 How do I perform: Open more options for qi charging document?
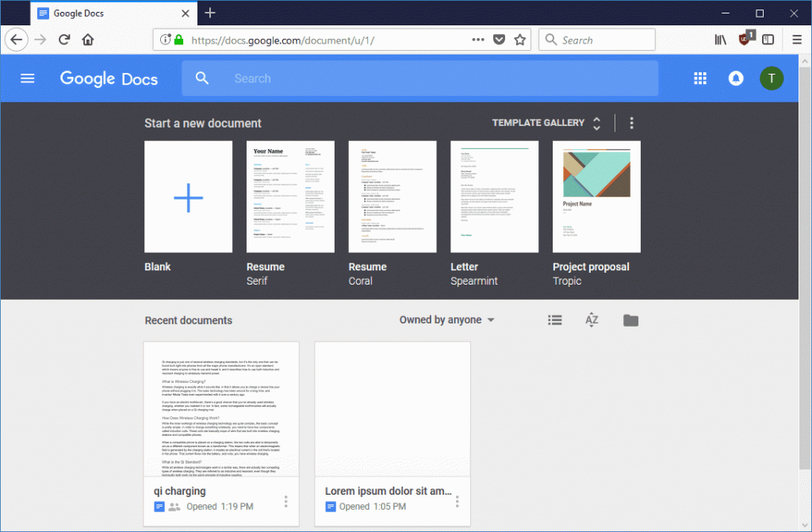click(285, 501)
